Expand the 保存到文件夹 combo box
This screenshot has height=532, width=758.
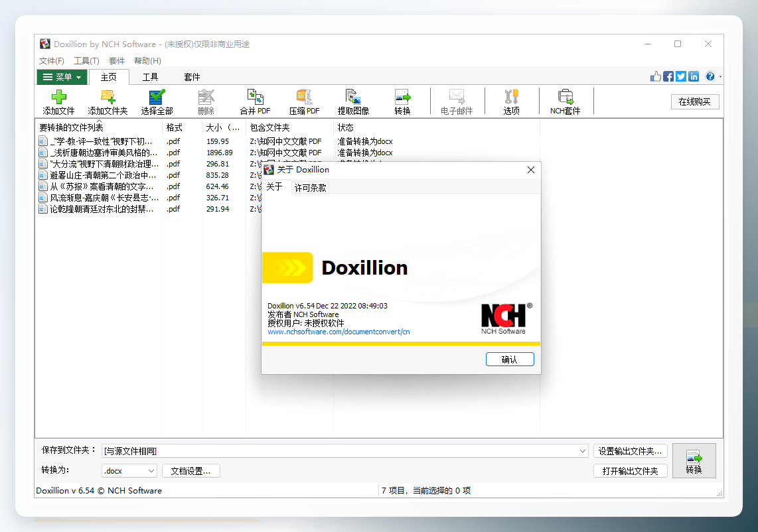click(583, 451)
